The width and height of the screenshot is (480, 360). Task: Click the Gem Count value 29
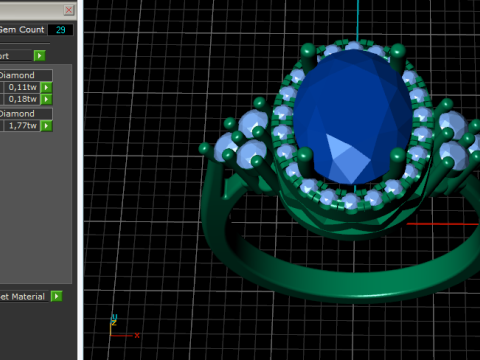[61, 30]
